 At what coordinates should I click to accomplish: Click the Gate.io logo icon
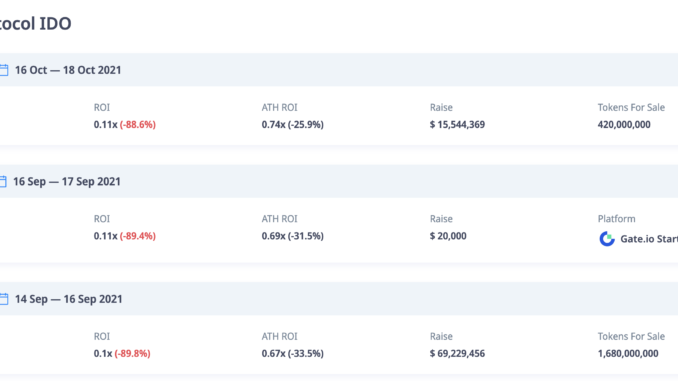(607, 239)
